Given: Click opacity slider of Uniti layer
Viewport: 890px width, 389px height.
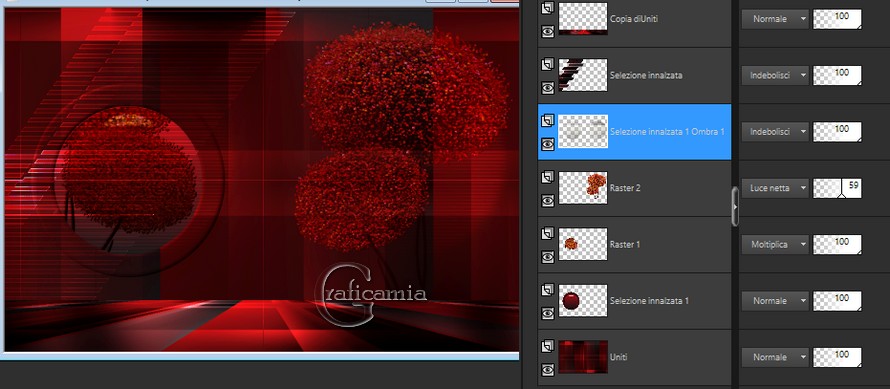Looking at the screenshot, I should (837, 357).
